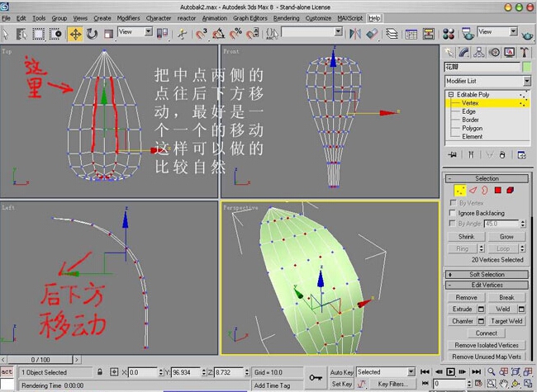The width and height of the screenshot is (537, 392).
Task: Toggle Angle Snap icon
Action: point(218,34)
